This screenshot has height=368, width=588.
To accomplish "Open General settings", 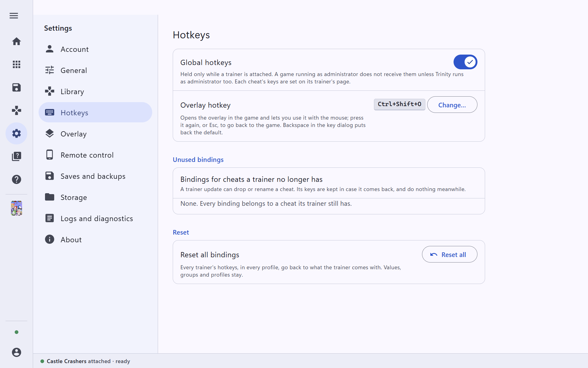I will click(95, 70).
